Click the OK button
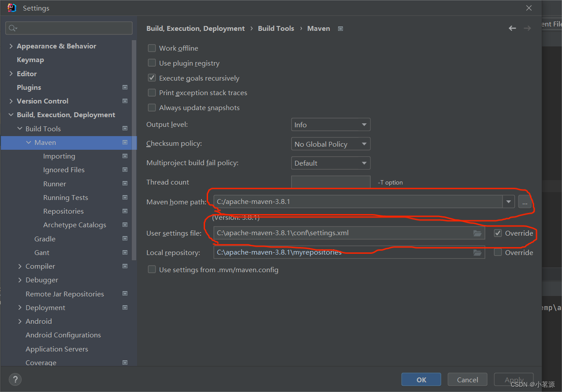562x392 pixels. tap(421, 380)
